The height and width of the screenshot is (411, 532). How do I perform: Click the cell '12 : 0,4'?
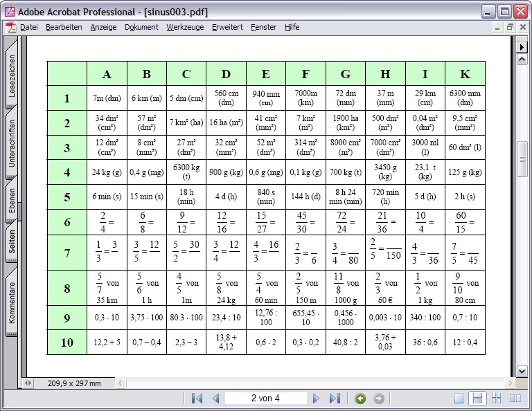(x=465, y=342)
